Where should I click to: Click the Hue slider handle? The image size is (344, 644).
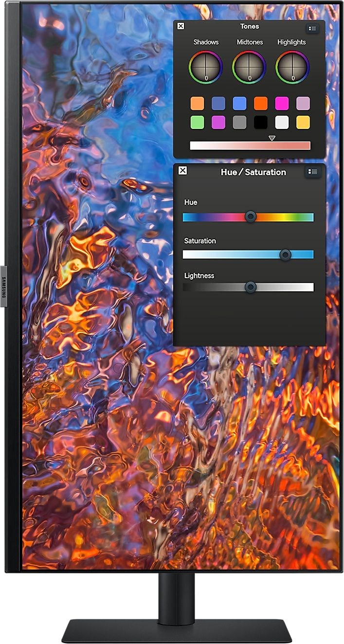coord(251,217)
